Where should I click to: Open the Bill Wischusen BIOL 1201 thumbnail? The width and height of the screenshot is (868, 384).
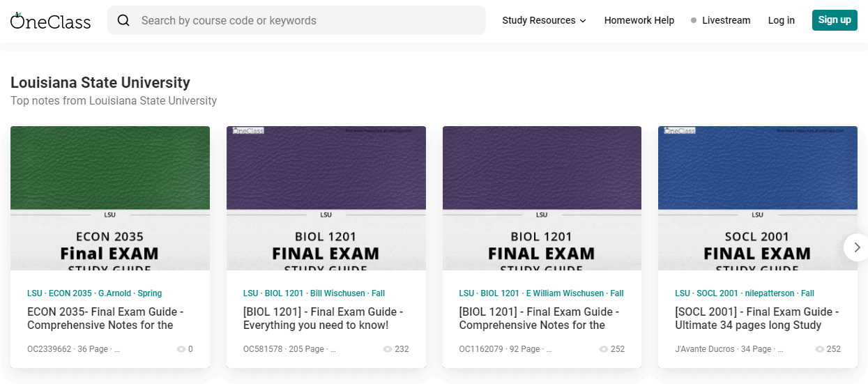(x=326, y=198)
